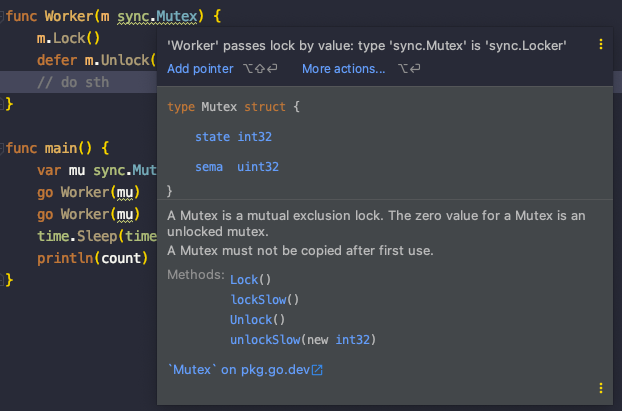
Task: Apply the 'Add pointer' quick fix
Action: (x=200, y=69)
